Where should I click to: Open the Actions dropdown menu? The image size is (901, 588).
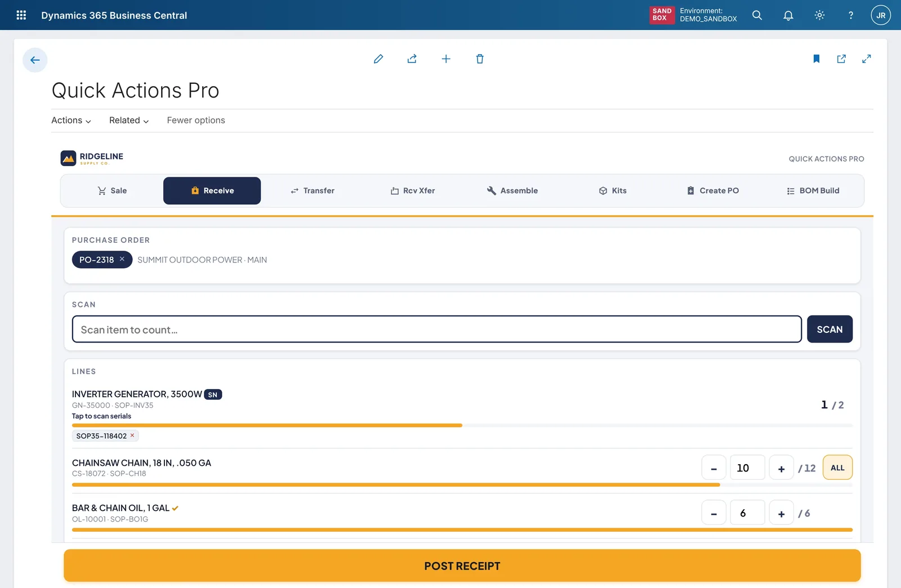tap(71, 121)
